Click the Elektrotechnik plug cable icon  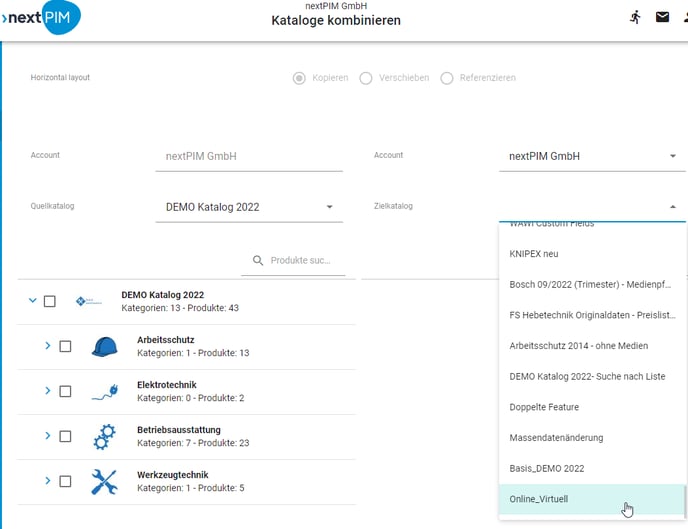[x=105, y=392]
